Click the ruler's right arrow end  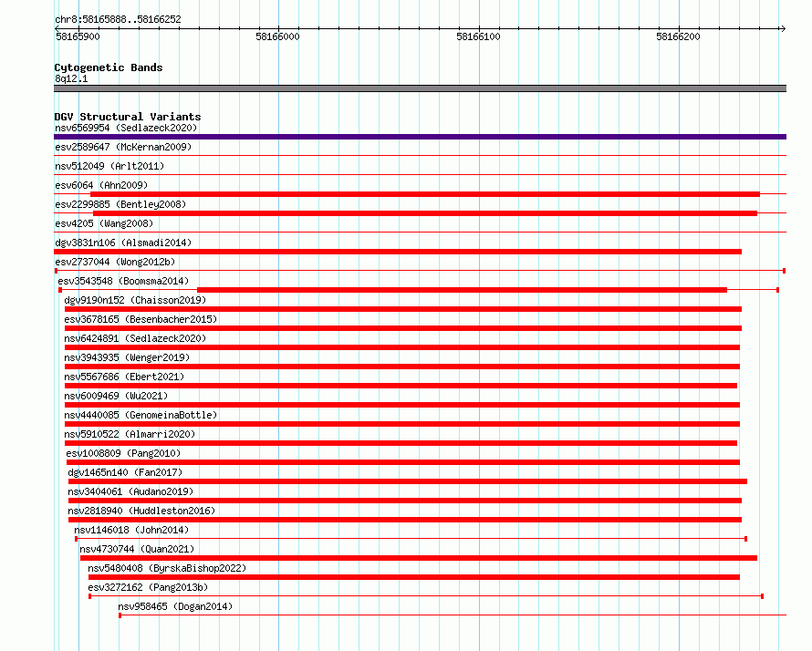(783, 28)
